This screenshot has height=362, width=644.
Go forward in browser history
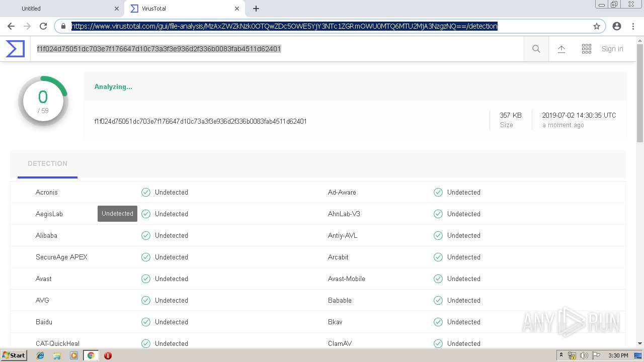click(27, 26)
